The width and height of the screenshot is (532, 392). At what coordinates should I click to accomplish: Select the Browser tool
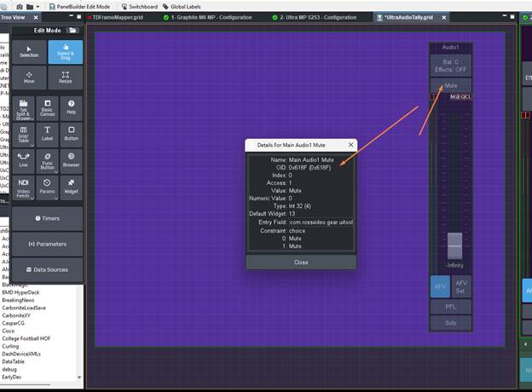click(72, 161)
